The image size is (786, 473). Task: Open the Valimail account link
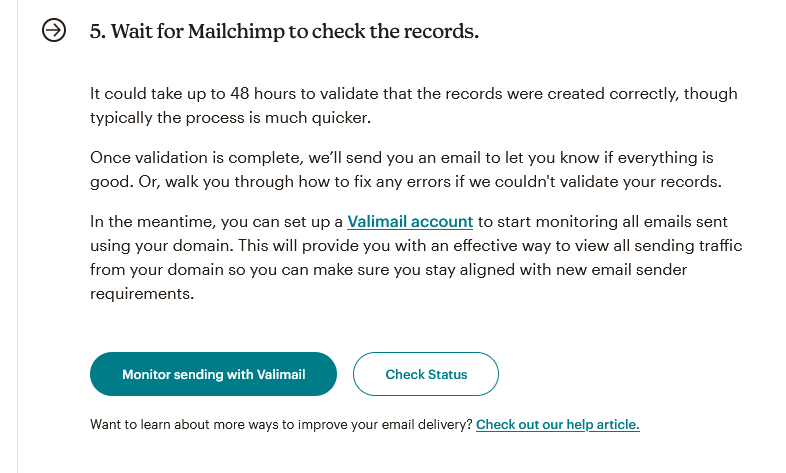click(x=410, y=221)
